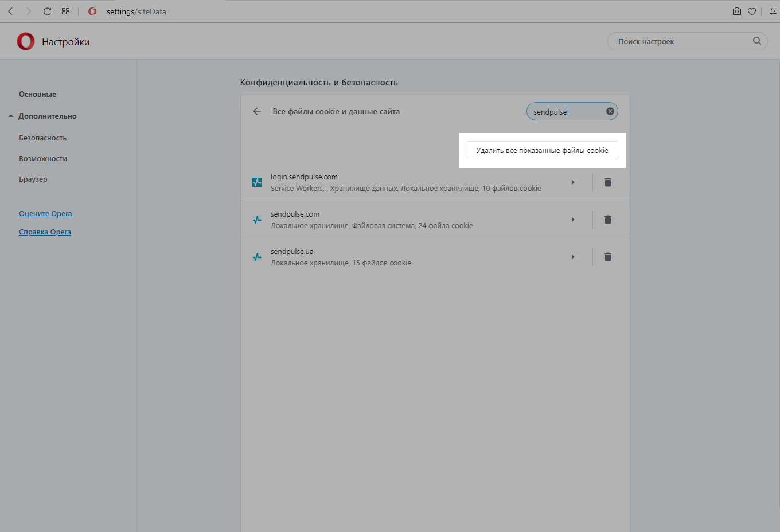The image size is (780, 532).
Task: Focus the Поиск настроек field
Action: 687,41
